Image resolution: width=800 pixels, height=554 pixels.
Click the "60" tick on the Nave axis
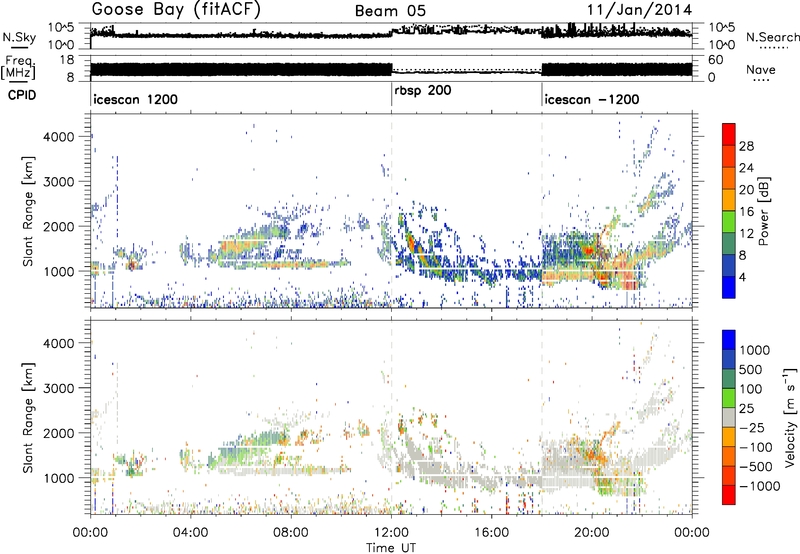tap(716, 60)
